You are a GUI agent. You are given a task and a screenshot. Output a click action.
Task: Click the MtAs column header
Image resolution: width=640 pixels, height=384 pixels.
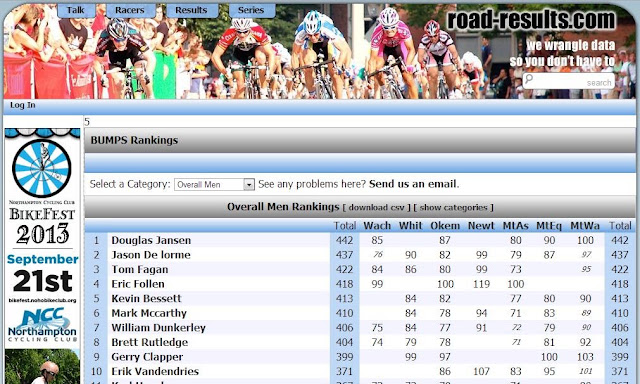click(x=516, y=226)
